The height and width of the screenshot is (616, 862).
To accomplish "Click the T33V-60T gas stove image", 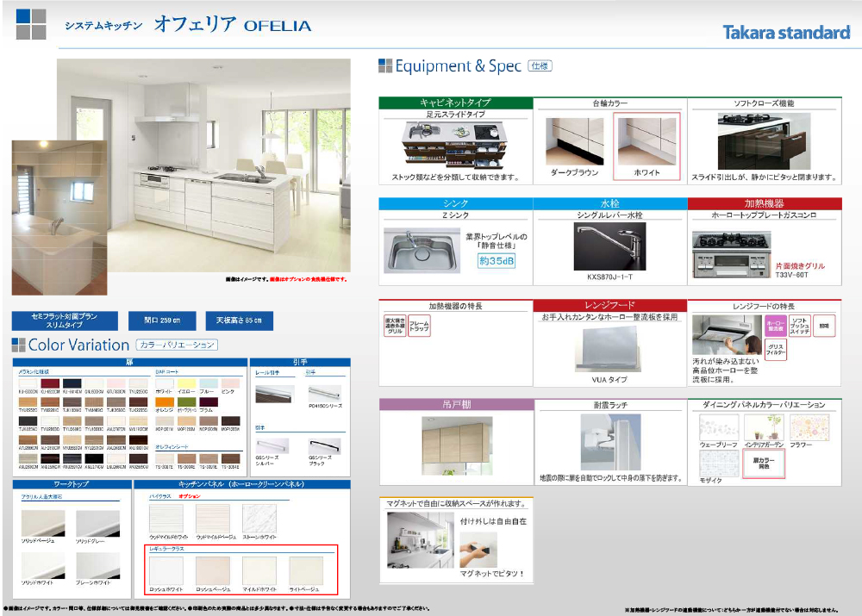I will tap(732, 255).
